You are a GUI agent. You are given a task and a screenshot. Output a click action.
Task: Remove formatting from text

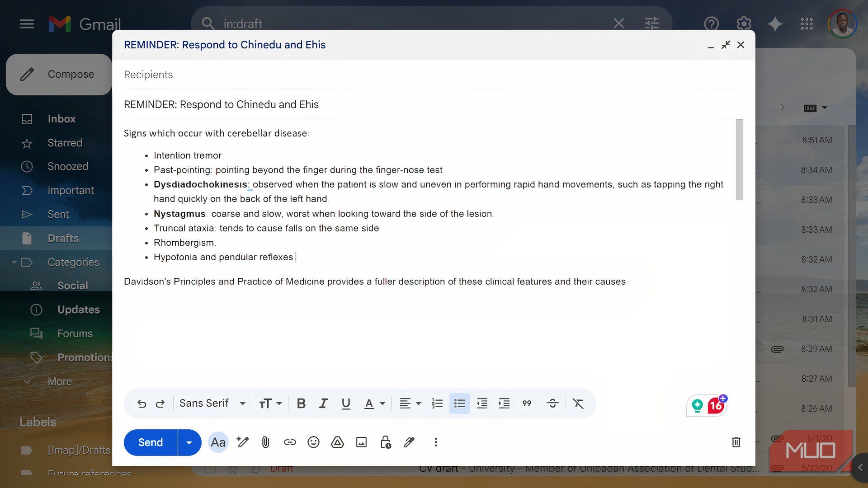point(578,404)
